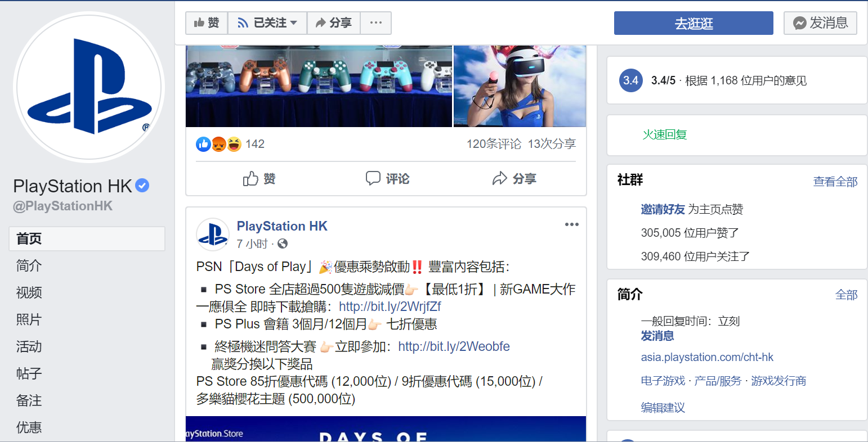Click the 分享 share button in top bar
This screenshot has height=442, width=868.
point(333,23)
